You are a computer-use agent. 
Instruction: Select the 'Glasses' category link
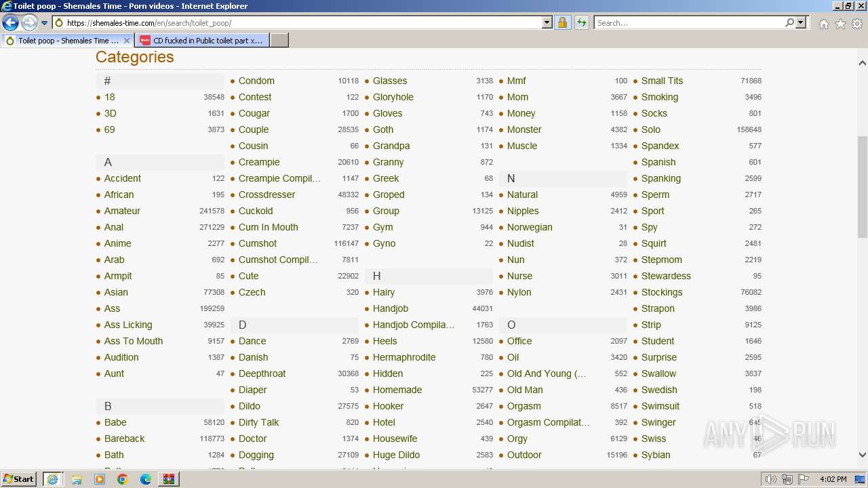click(390, 81)
